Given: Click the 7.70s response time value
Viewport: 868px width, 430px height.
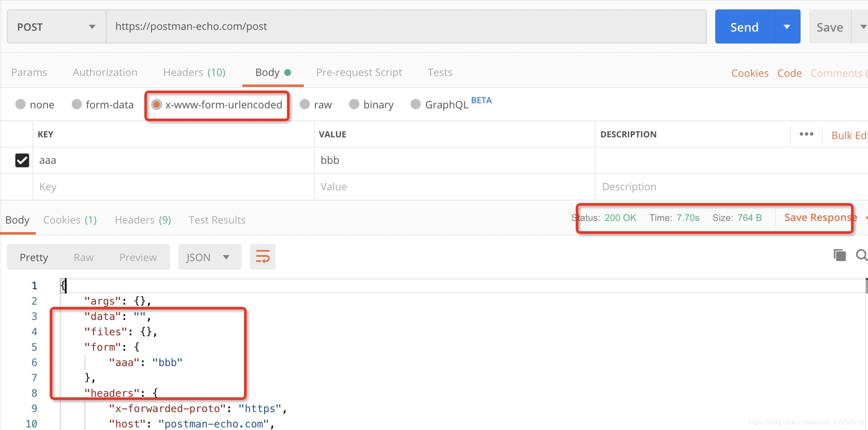Looking at the screenshot, I should (x=688, y=218).
